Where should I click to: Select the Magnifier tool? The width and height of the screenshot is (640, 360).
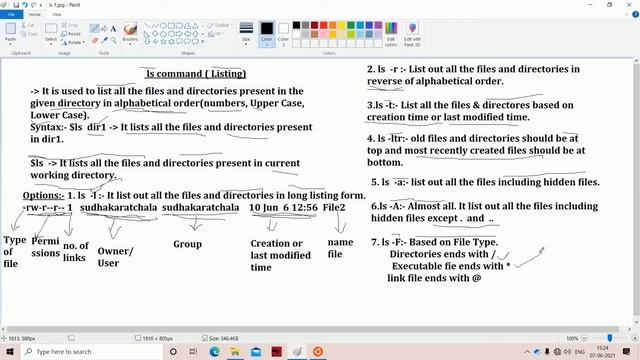click(113, 40)
